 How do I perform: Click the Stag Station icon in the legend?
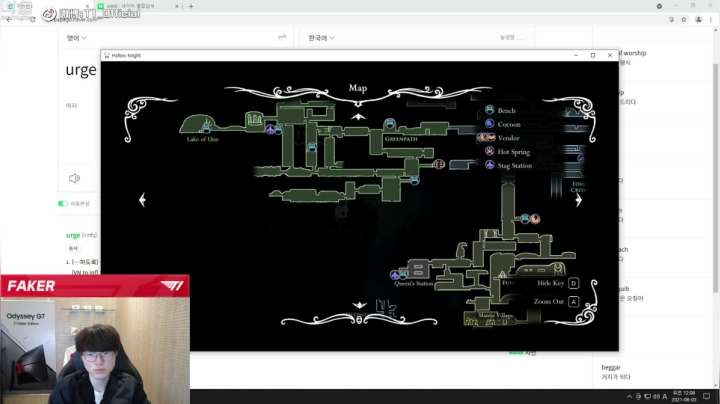pos(489,165)
